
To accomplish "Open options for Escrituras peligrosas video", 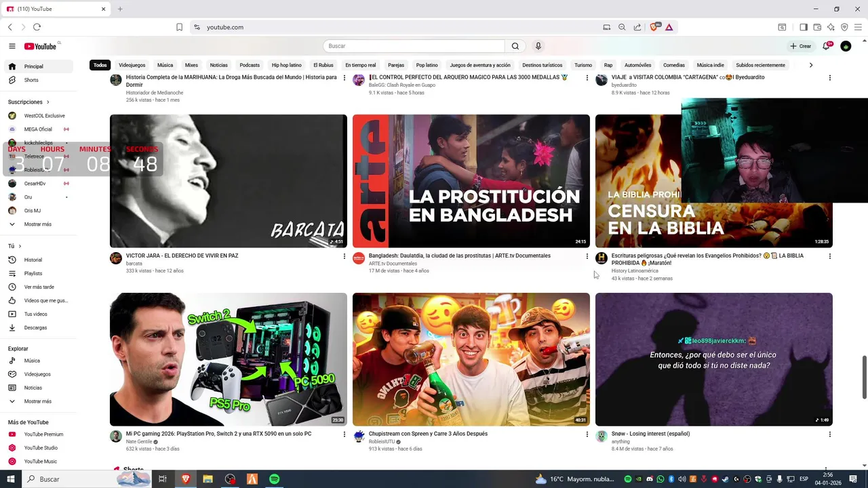I will 829,256.
